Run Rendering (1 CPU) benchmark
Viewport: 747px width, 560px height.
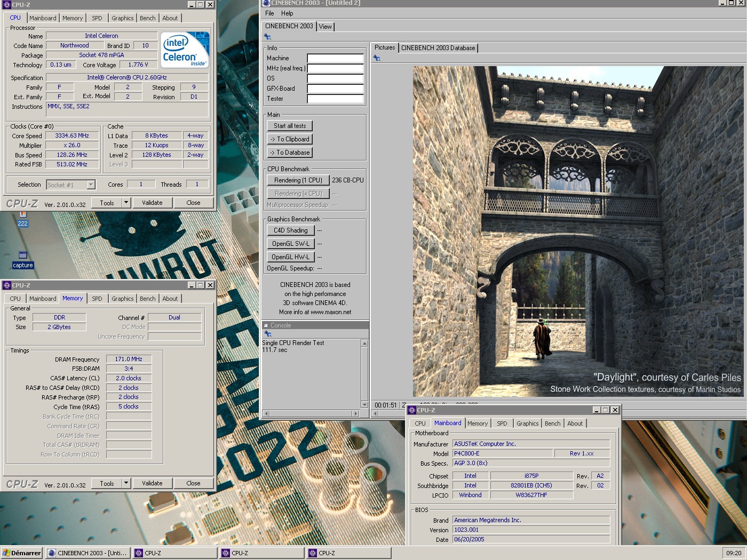[x=298, y=180]
